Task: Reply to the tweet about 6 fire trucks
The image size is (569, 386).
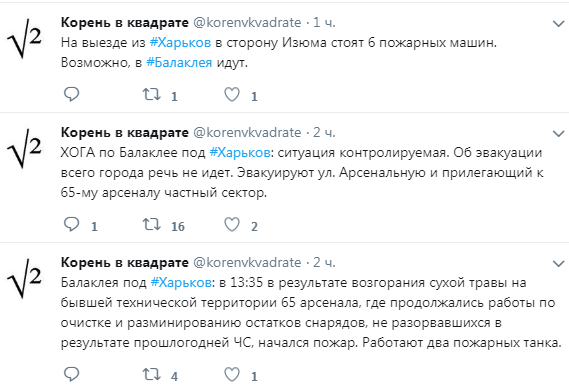Action: point(71,94)
